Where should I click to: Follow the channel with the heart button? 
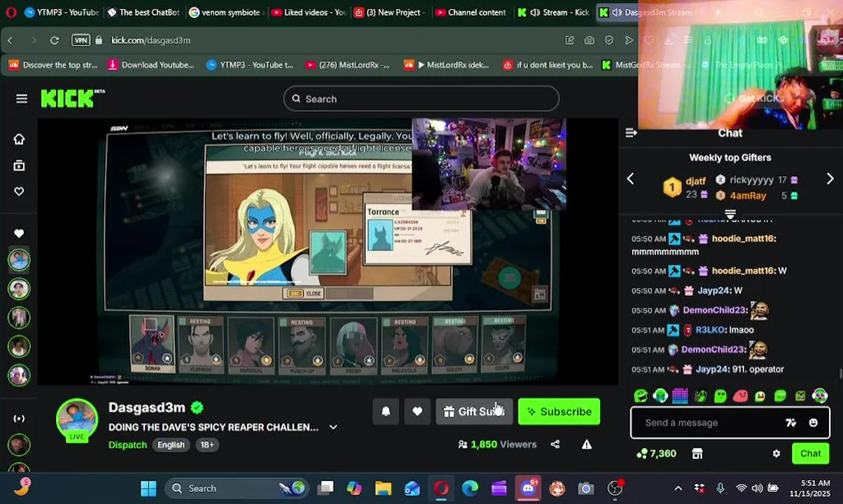(x=417, y=412)
